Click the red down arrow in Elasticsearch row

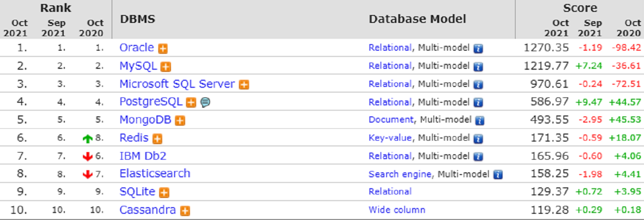pyautogui.click(x=88, y=175)
